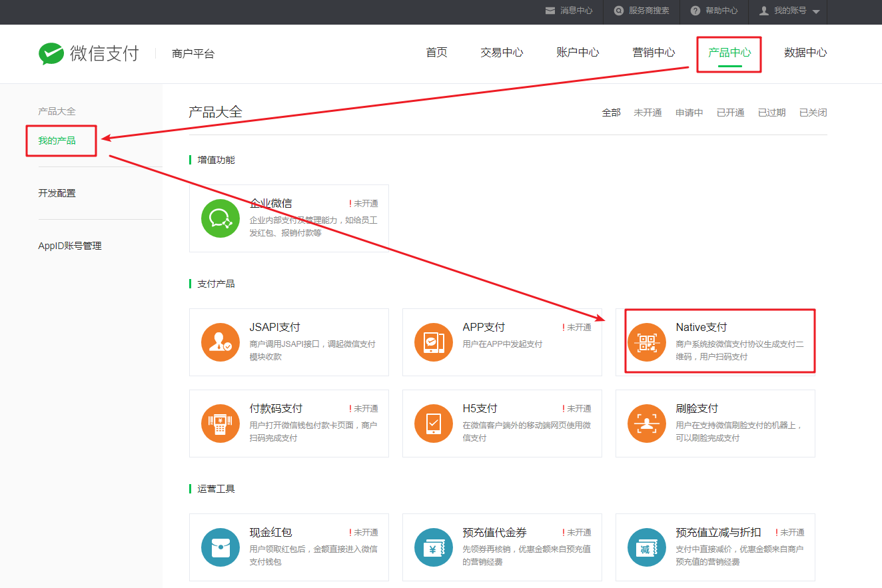Click the 刷脸支付 description text
Image resolution: width=882 pixels, height=588 pixels.
[739, 432]
